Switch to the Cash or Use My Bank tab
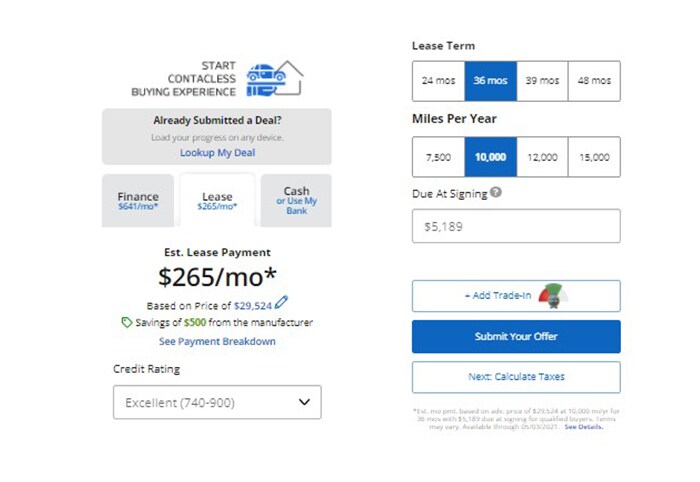This screenshot has width=700, height=482. 296,200
